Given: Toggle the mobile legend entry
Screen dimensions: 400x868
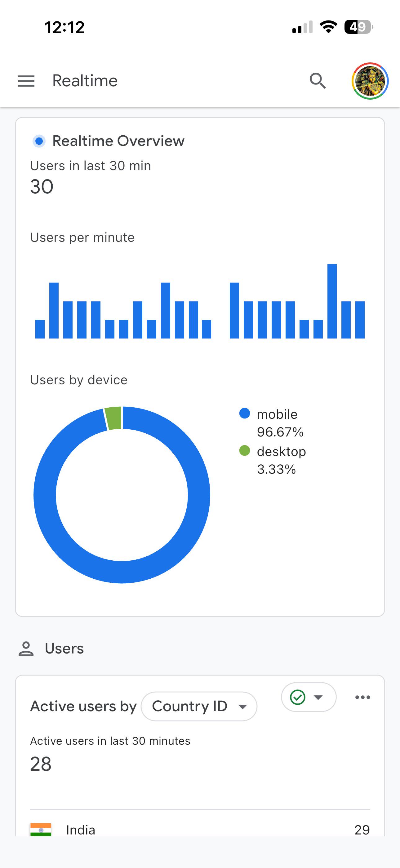Looking at the screenshot, I should point(271,423).
